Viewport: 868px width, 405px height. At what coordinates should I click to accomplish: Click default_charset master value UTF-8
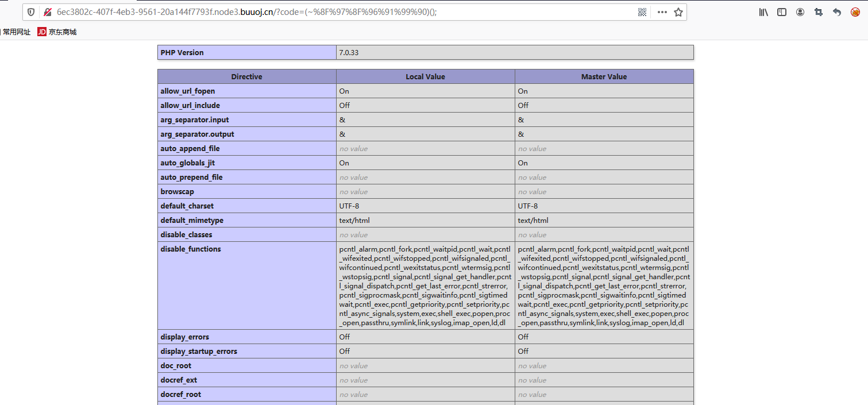(x=528, y=206)
